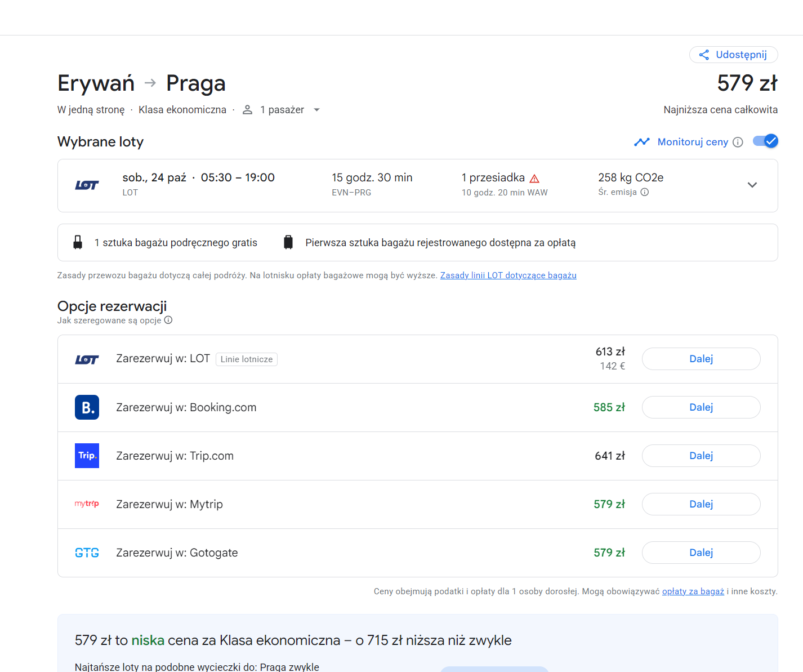Choose Dalej for Trip.com option
Image resolution: width=803 pixels, height=672 pixels.
pos(701,456)
